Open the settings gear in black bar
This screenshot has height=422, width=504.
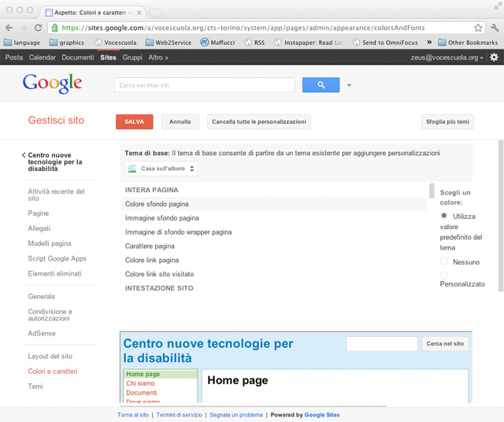[x=494, y=57]
